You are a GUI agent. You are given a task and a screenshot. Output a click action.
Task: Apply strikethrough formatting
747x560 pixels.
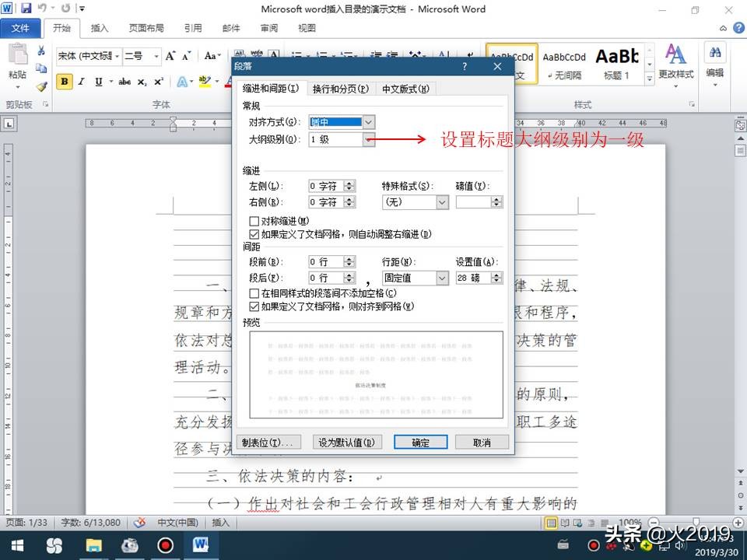[x=124, y=81]
